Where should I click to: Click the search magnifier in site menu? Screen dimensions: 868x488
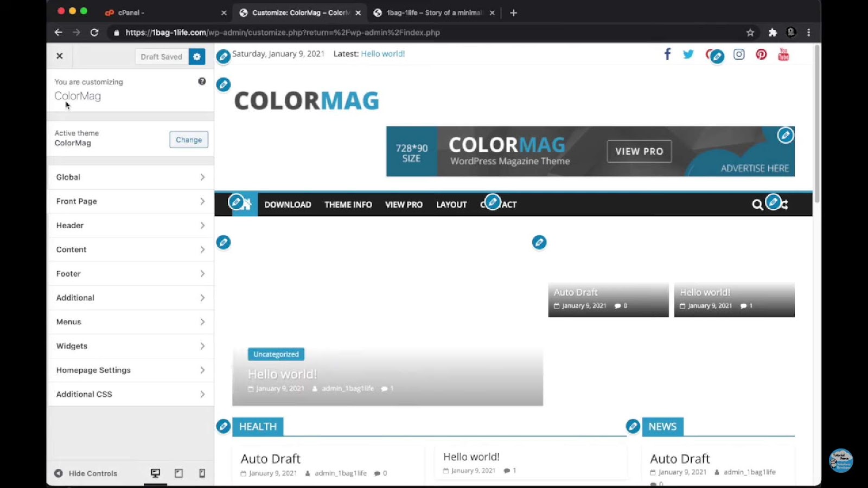pos(757,204)
